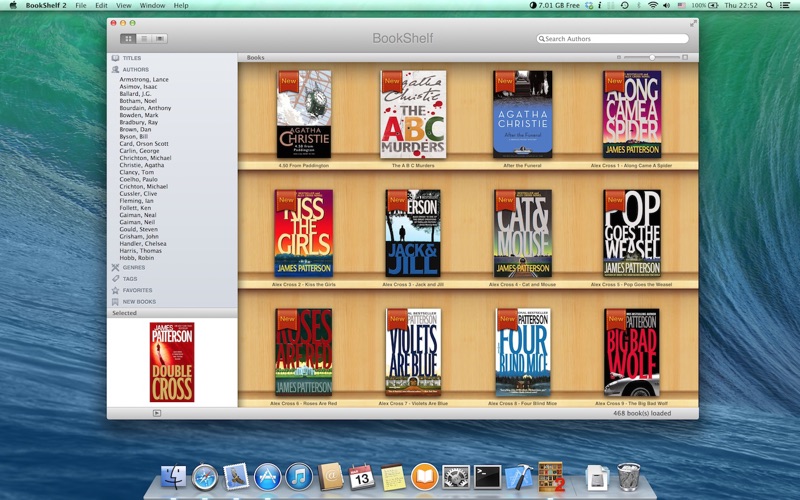Viewport: 800px width, 500px height.
Task: Select the Roses Are Red book cover
Action: point(304,352)
